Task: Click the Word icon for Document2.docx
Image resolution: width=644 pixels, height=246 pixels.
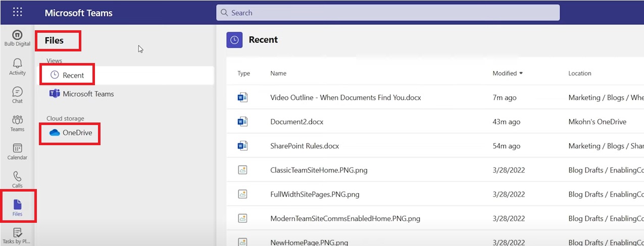Action: tap(243, 121)
